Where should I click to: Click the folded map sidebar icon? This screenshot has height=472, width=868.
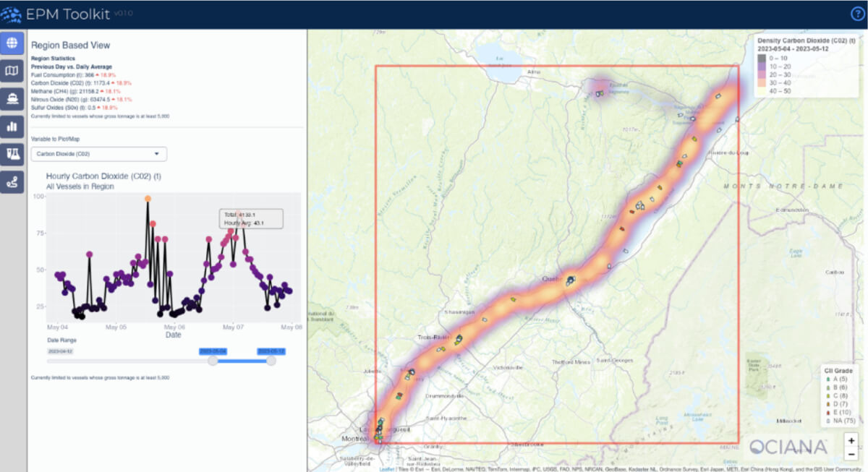pyautogui.click(x=12, y=70)
